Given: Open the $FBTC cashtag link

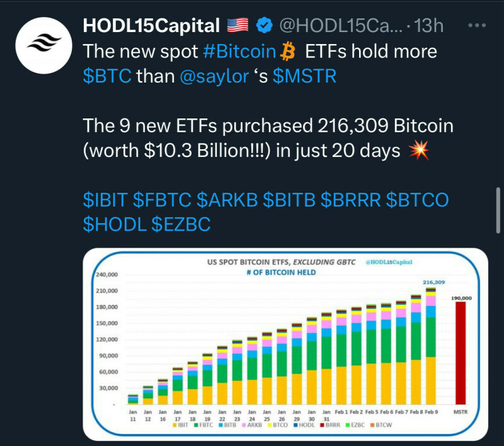Looking at the screenshot, I should point(162,200).
